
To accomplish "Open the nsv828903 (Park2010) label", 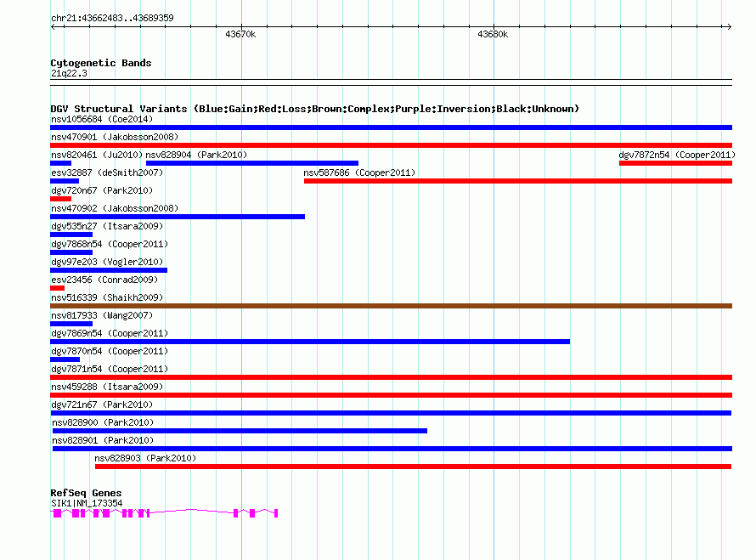I will point(145,458).
